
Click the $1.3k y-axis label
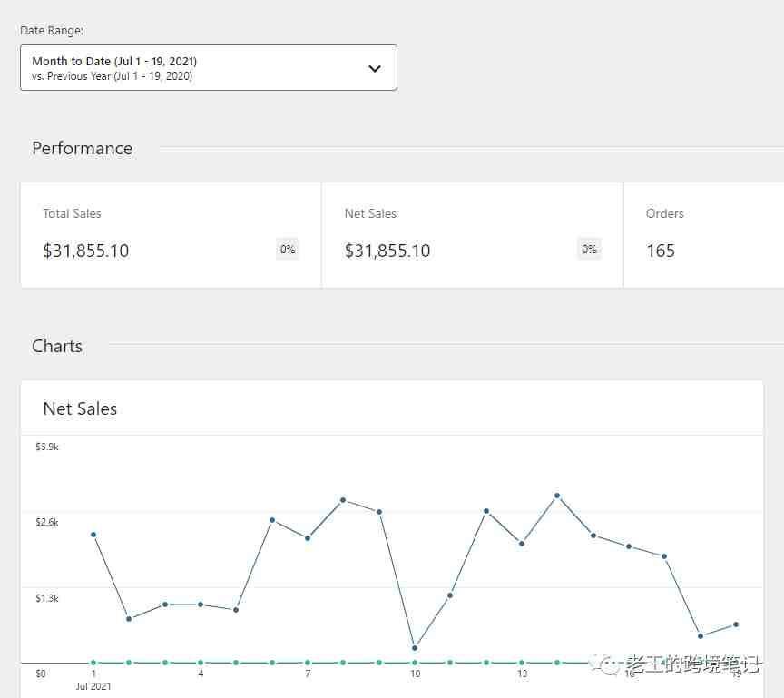pyautogui.click(x=47, y=598)
